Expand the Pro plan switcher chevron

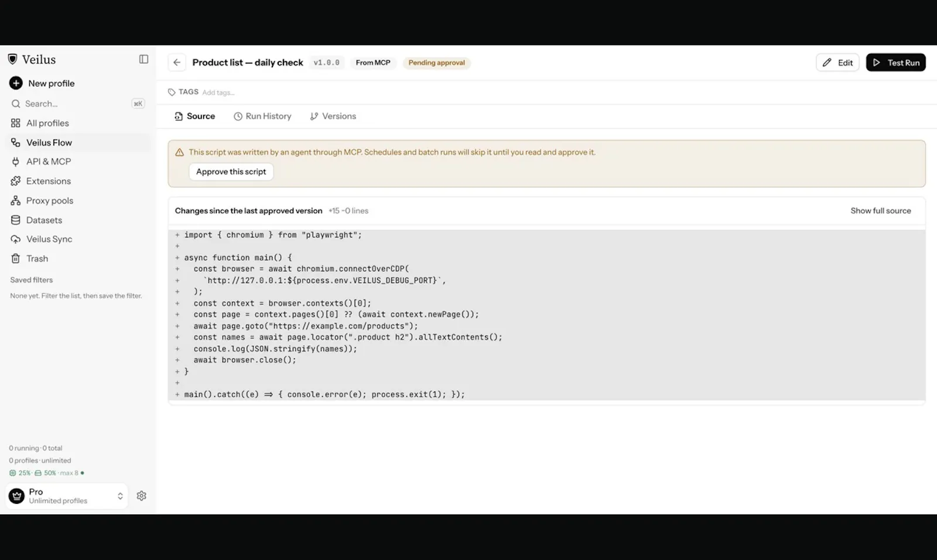click(x=120, y=496)
